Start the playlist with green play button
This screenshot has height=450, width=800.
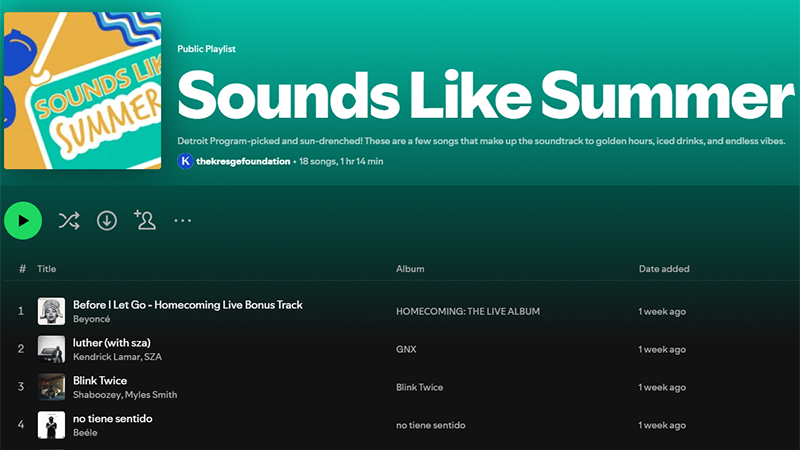click(23, 220)
